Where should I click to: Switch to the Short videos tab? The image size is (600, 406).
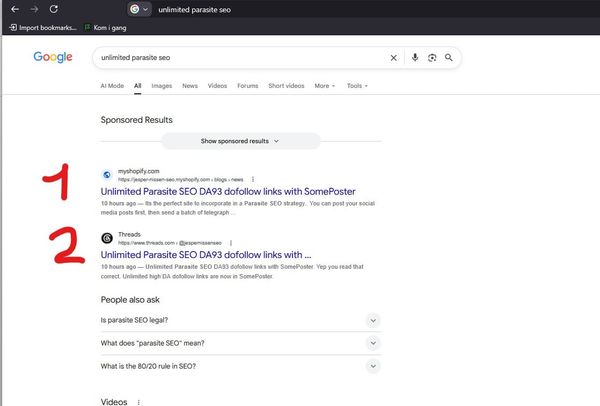coord(286,86)
